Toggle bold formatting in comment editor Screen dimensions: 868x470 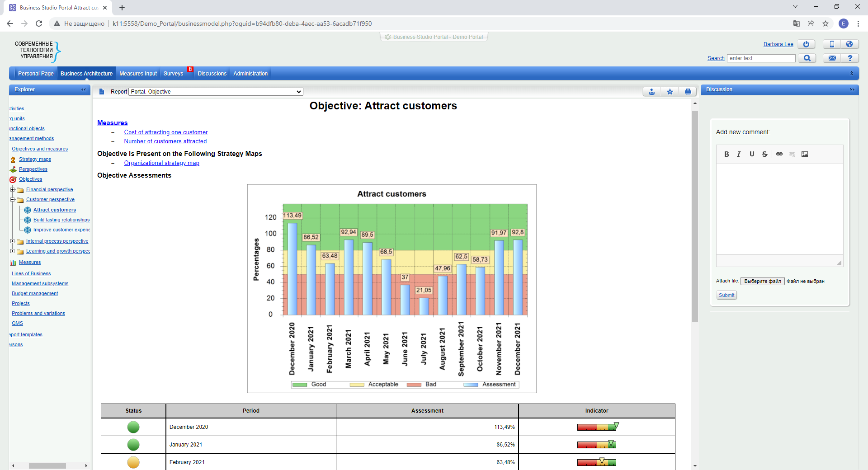click(x=726, y=154)
